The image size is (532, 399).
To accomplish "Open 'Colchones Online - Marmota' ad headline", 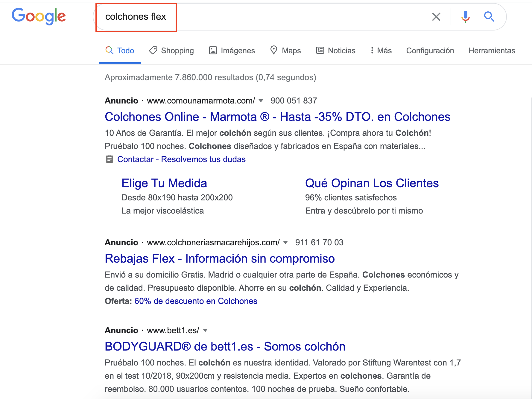I will (x=277, y=117).
